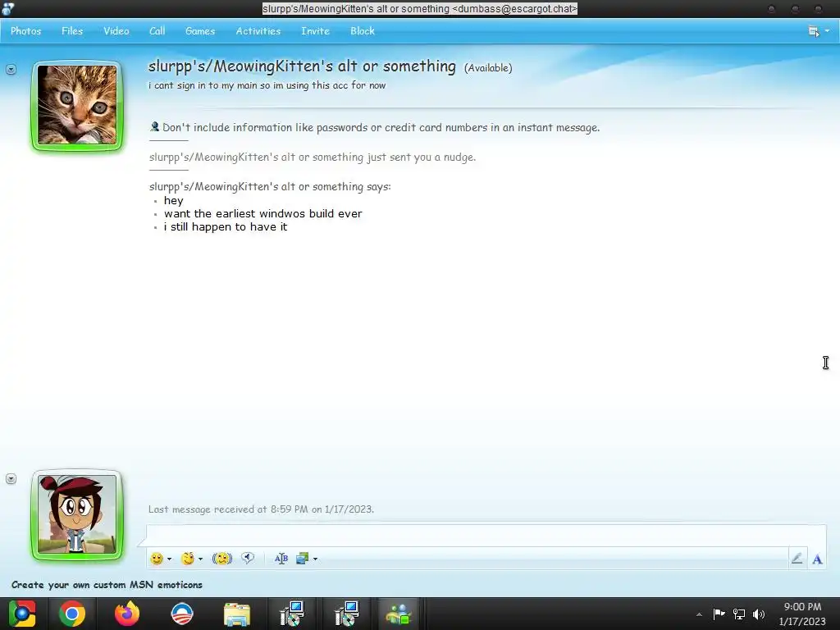Collapse the contact's display picture arrow

pyautogui.click(x=11, y=70)
